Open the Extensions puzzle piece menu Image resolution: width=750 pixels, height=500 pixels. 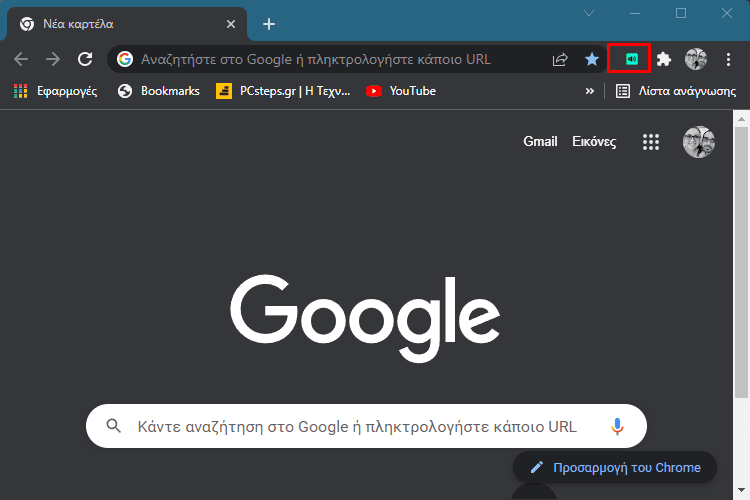click(664, 59)
